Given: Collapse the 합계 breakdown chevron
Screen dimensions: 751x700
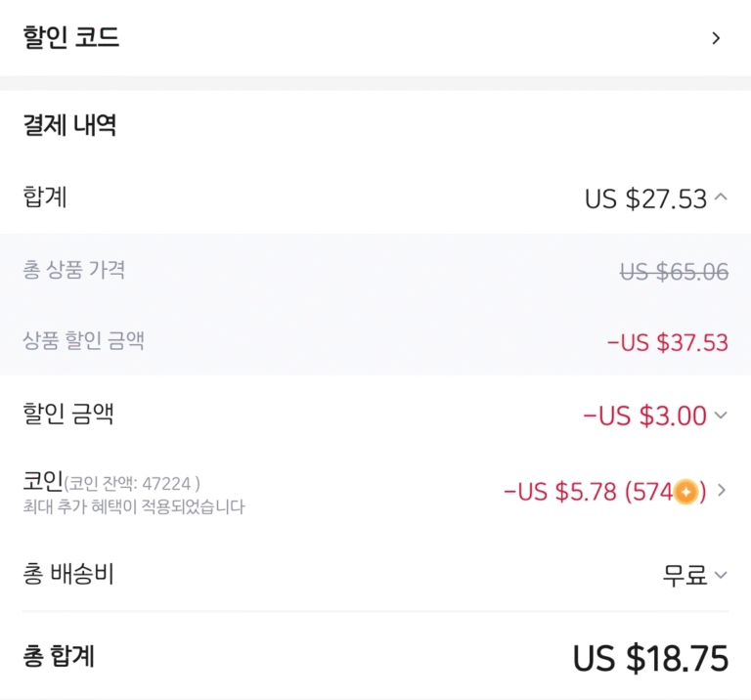Looking at the screenshot, I should coord(721,197).
